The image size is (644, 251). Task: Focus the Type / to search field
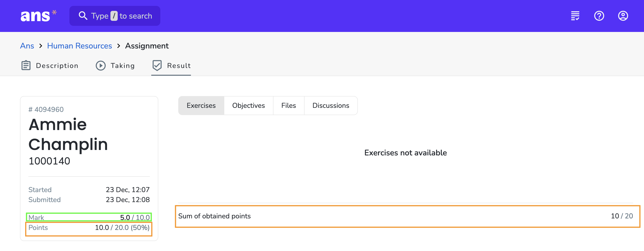click(x=115, y=16)
